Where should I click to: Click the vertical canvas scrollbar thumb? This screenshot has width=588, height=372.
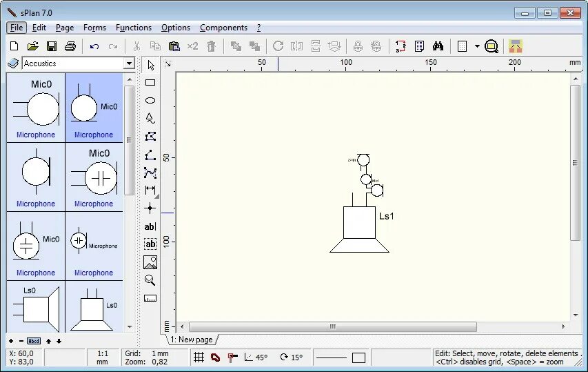(576, 163)
